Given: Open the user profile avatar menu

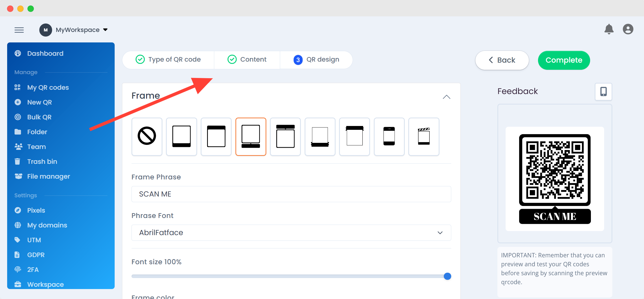Looking at the screenshot, I should 628,29.
